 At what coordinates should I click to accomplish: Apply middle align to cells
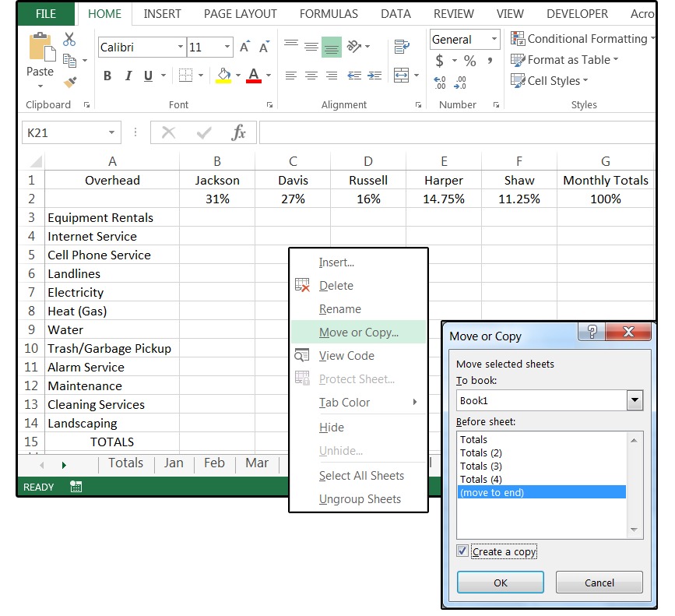(x=311, y=46)
